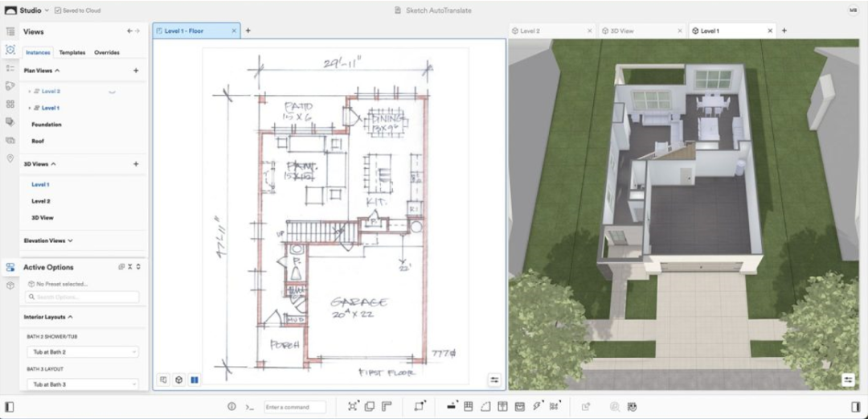Open the Bath 2 Shower/Tub dropdown

point(83,352)
